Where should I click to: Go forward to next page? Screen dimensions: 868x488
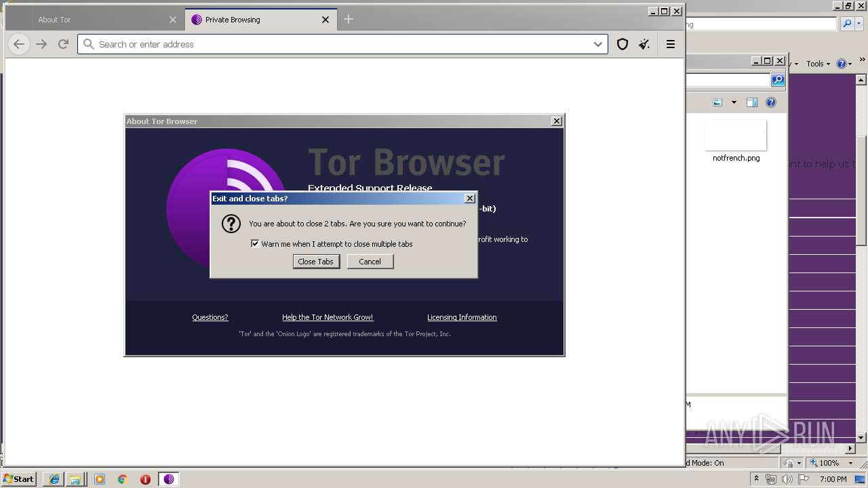coord(41,44)
